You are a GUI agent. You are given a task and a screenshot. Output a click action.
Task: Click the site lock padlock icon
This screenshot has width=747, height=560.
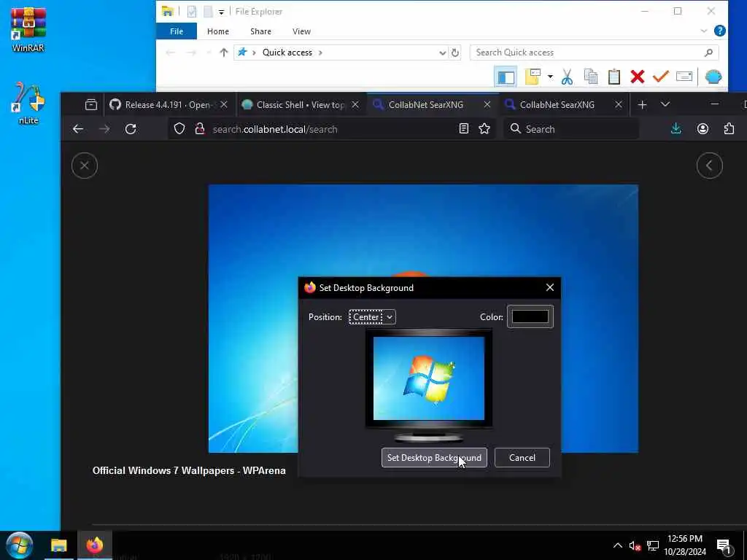click(x=201, y=129)
